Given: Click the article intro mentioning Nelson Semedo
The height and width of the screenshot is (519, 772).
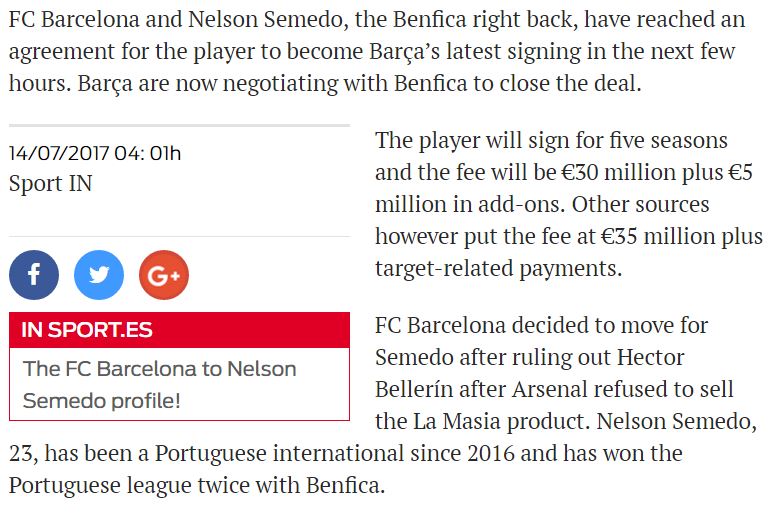Looking at the screenshot, I should [x=377, y=51].
